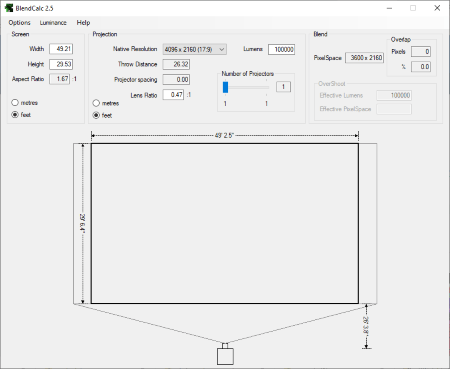Click the Lumens input field
This screenshot has height=369, width=450.
click(282, 49)
